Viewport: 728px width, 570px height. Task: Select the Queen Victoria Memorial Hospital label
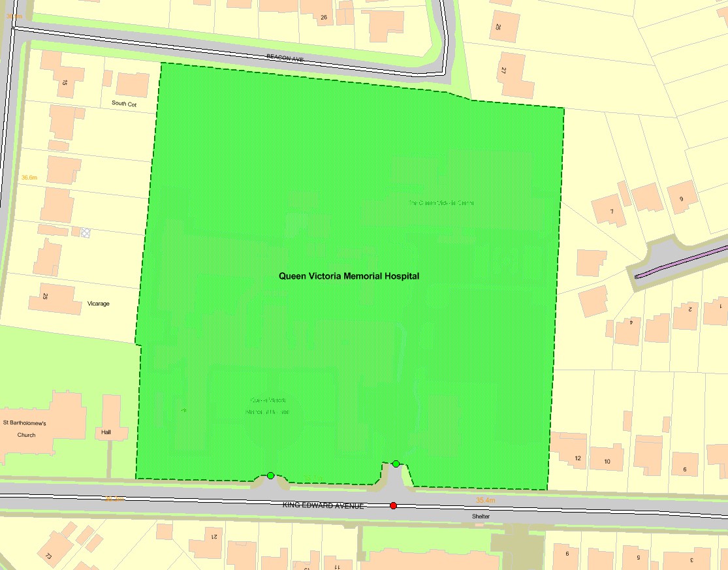351,275
